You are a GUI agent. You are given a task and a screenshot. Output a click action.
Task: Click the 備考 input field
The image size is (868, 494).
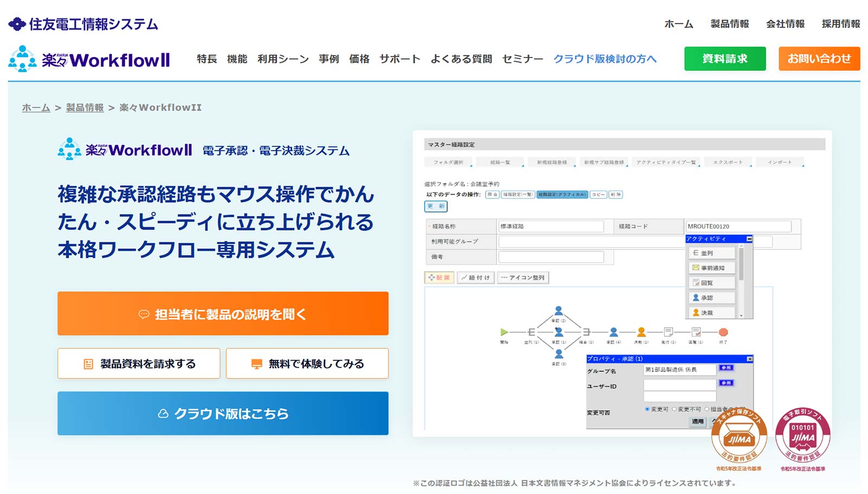coord(551,256)
